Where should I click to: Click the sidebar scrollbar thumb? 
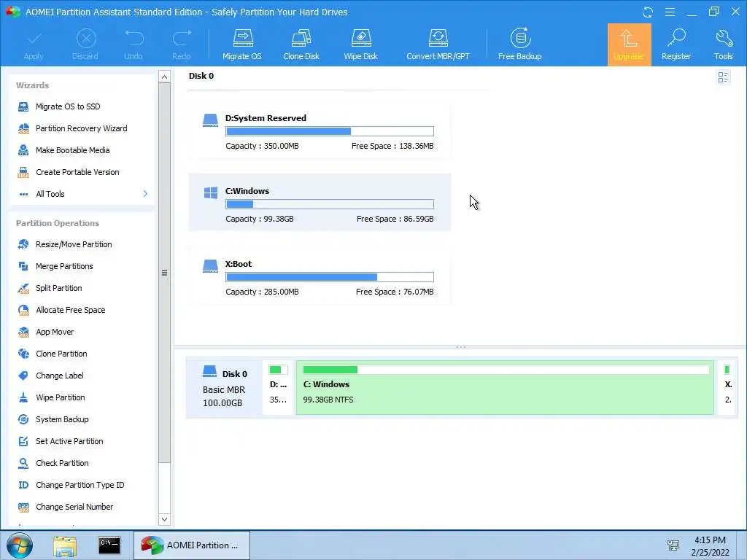(164, 273)
